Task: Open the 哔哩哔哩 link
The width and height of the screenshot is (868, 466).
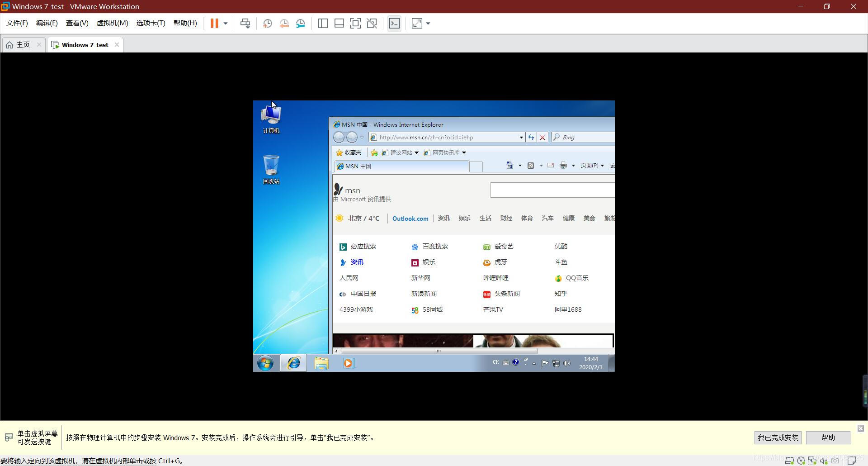Action: point(495,278)
